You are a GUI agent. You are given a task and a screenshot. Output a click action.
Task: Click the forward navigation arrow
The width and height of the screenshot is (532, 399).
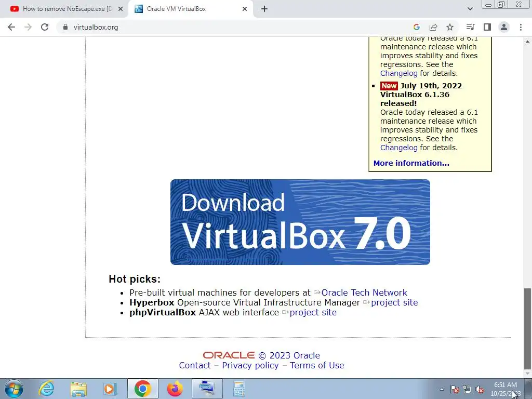click(x=28, y=27)
